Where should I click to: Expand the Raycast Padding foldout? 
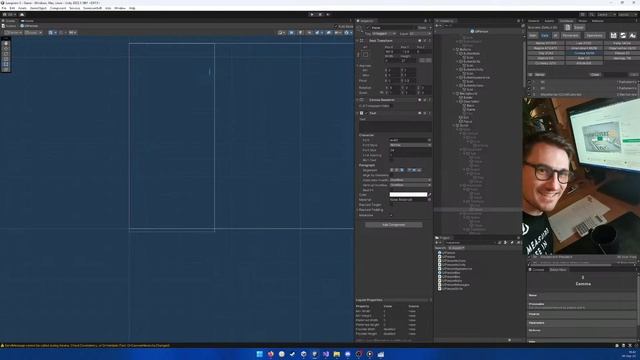[x=358, y=210]
